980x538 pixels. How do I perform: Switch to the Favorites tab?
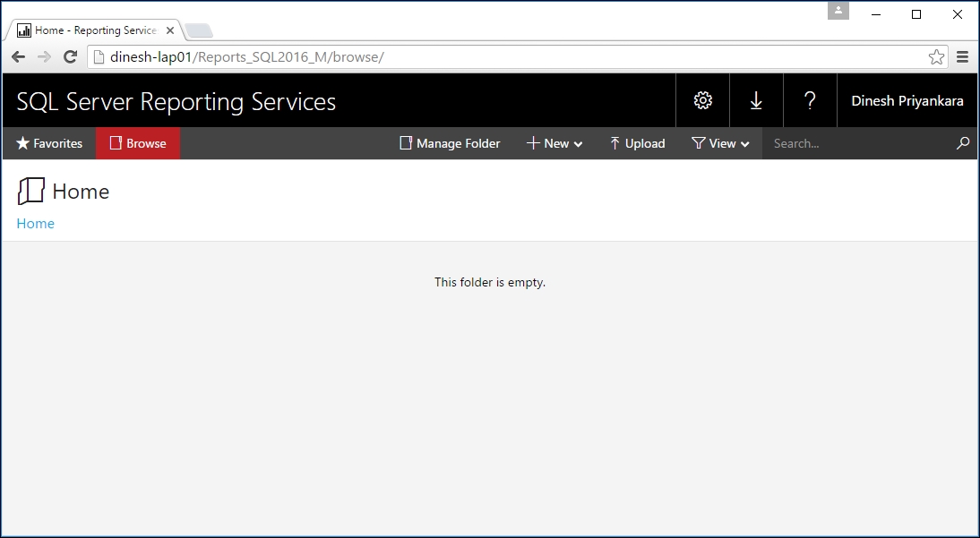pyautogui.click(x=49, y=143)
